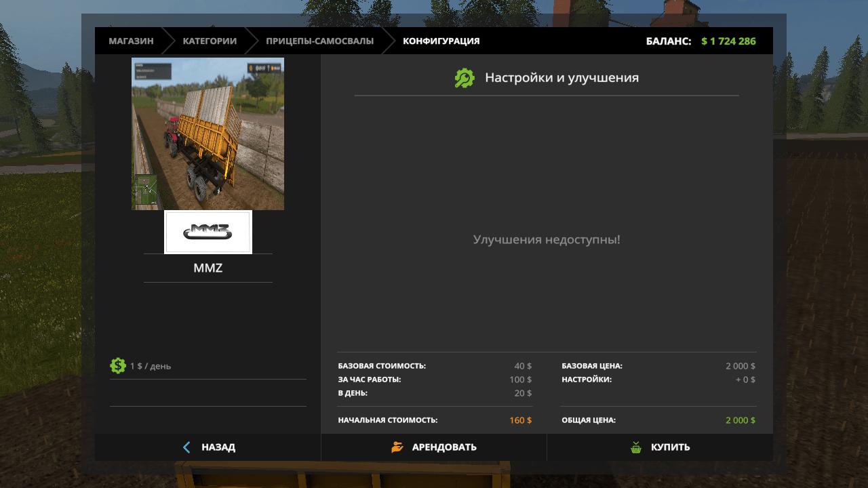
Task: Click the blue back arrow icon
Action: (187, 447)
